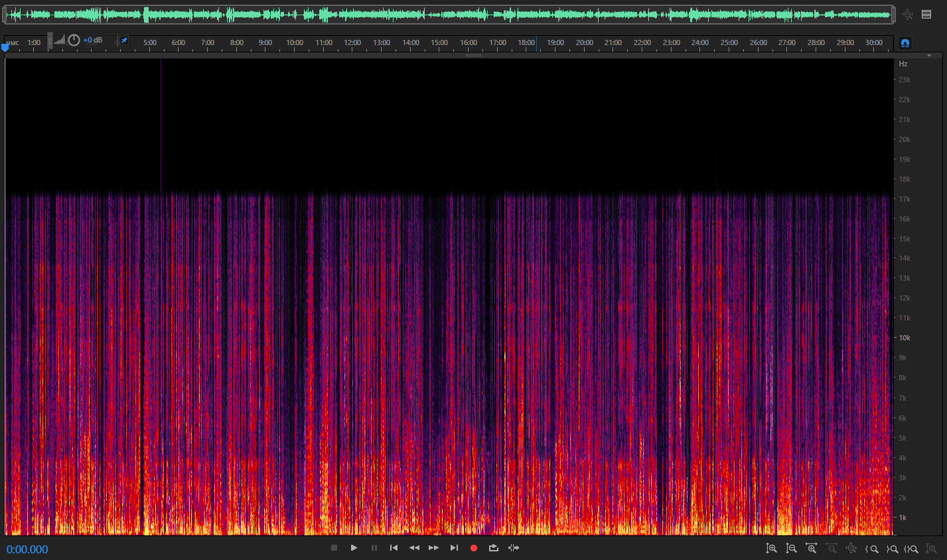Click the Fast Forward button
The height and width of the screenshot is (560, 947).
433,548
